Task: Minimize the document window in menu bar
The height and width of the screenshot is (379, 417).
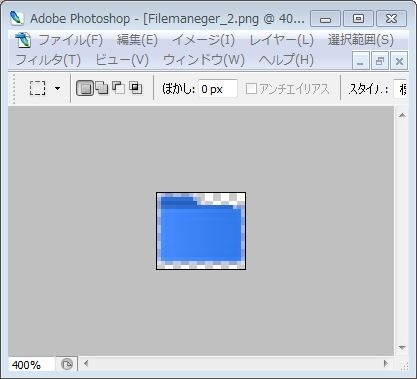Action: click(361, 61)
